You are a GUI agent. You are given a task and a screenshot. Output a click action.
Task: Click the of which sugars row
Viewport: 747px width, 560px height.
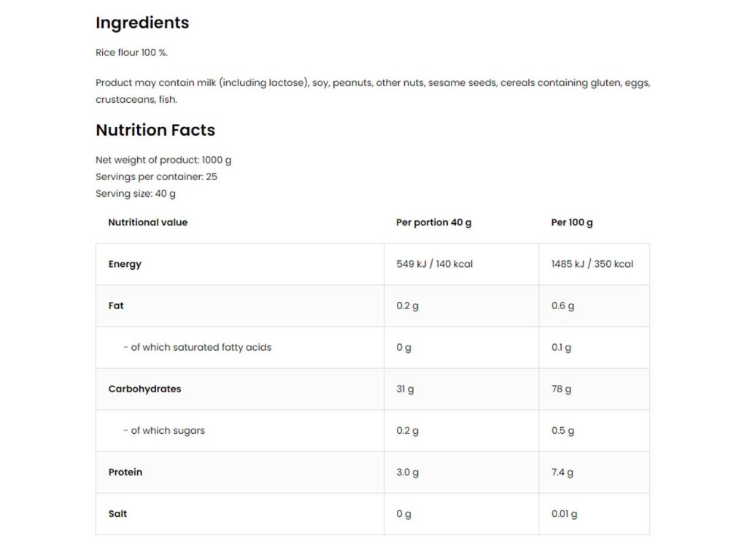pyautogui.click(x=373, y=431)
